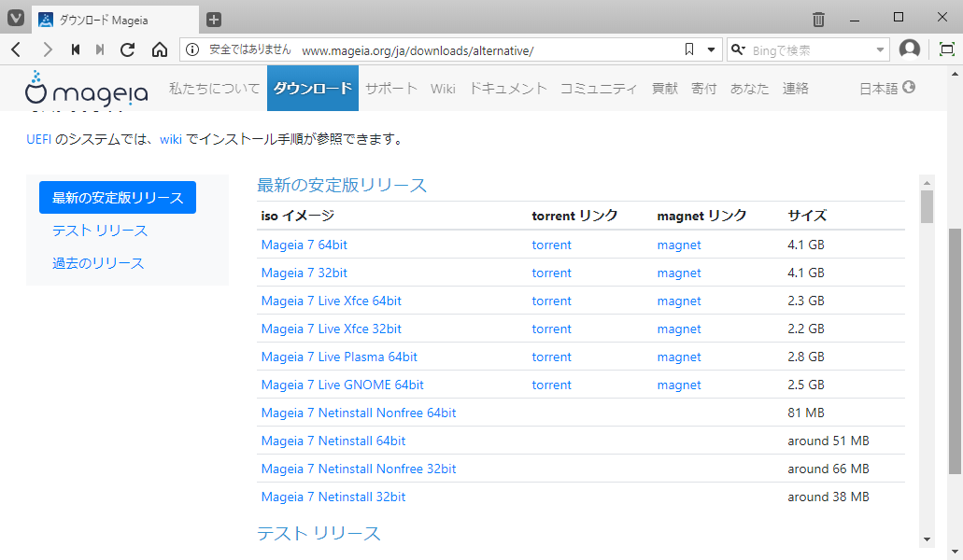The image size is (963, 560).
Task: Click the page scrollbar thumb
Action: click(x=955, y=351)
